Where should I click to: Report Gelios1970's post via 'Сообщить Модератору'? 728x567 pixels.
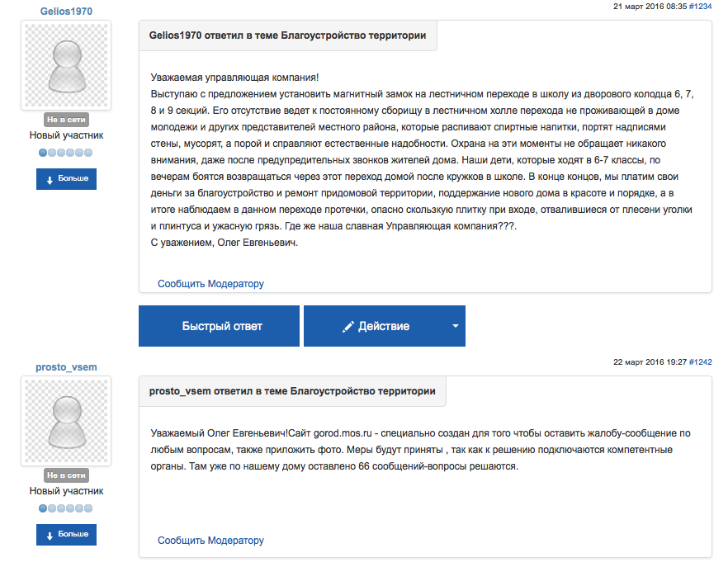pyautogui.click(x=210, y=284)
